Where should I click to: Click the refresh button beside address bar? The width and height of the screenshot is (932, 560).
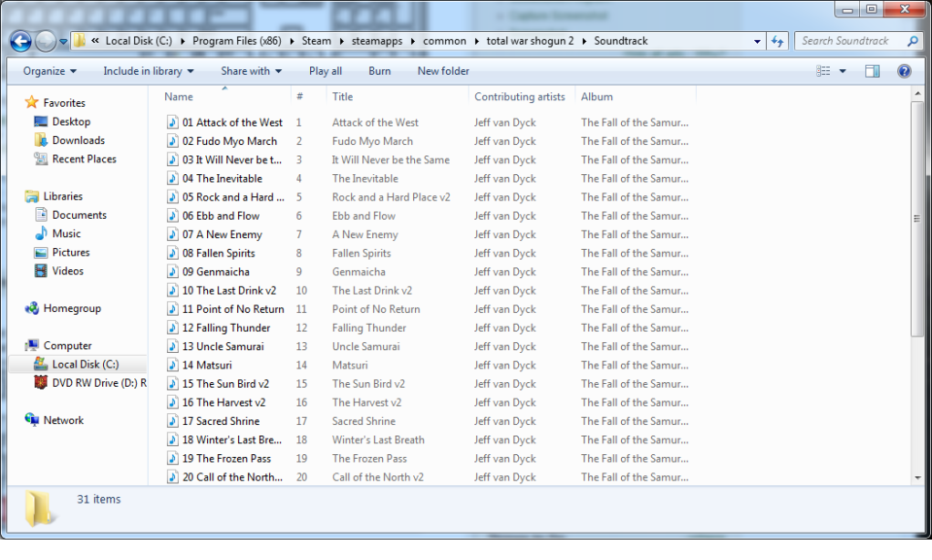click(x=778, y=41)
